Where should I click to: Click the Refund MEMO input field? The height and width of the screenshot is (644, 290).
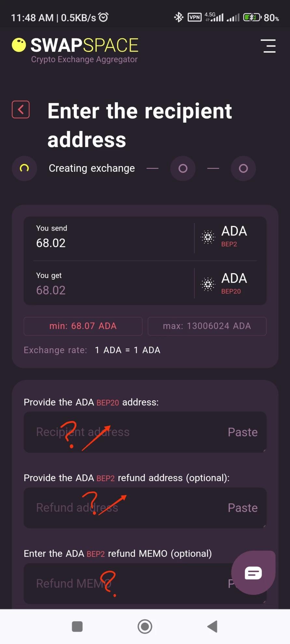pyautogui.click(x=145, y=584)
